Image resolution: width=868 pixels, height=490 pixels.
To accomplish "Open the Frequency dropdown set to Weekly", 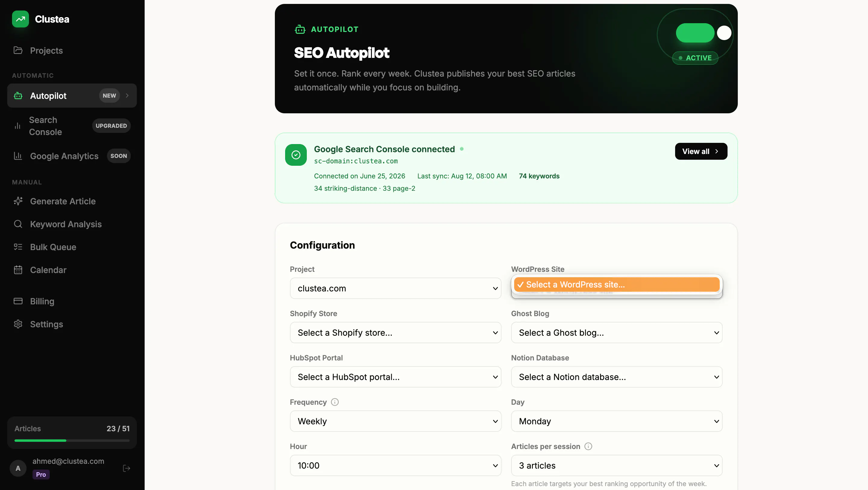I will [x=396, y=421].
